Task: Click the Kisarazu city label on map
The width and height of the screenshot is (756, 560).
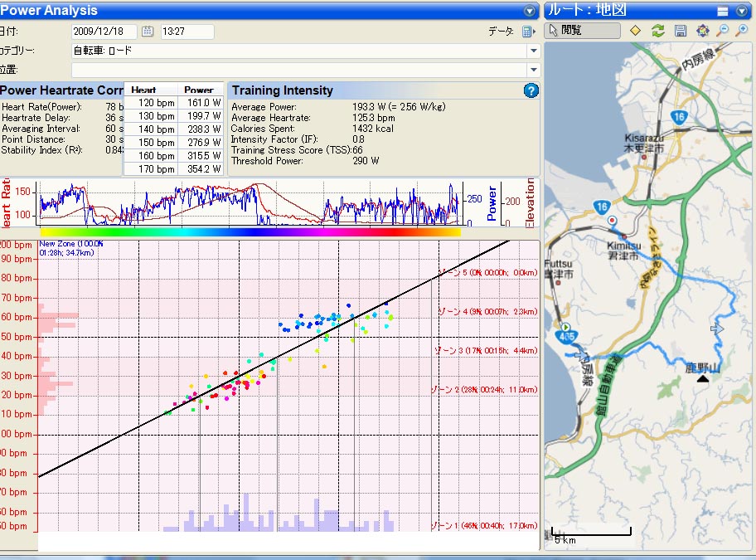Action: [643, 144]
